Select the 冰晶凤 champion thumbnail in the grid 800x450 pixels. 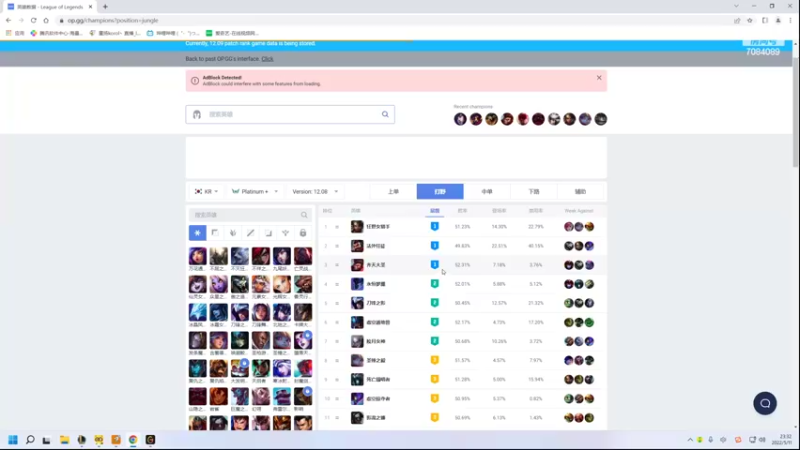[197, 312]
